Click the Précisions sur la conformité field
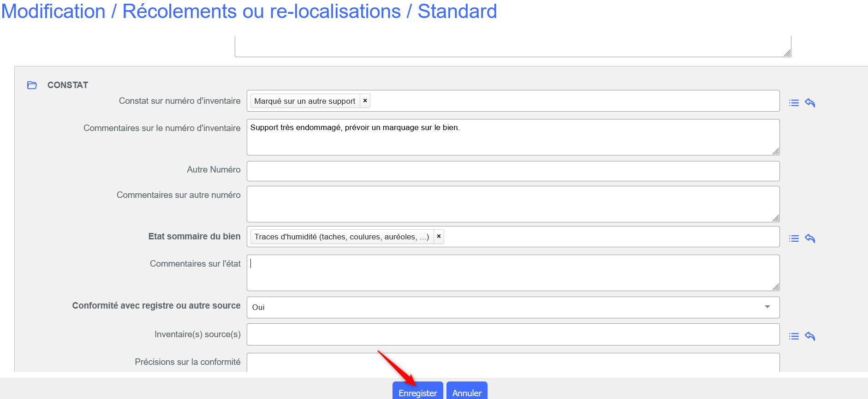The height and width of the screenshot is (399, 868). 513,363
